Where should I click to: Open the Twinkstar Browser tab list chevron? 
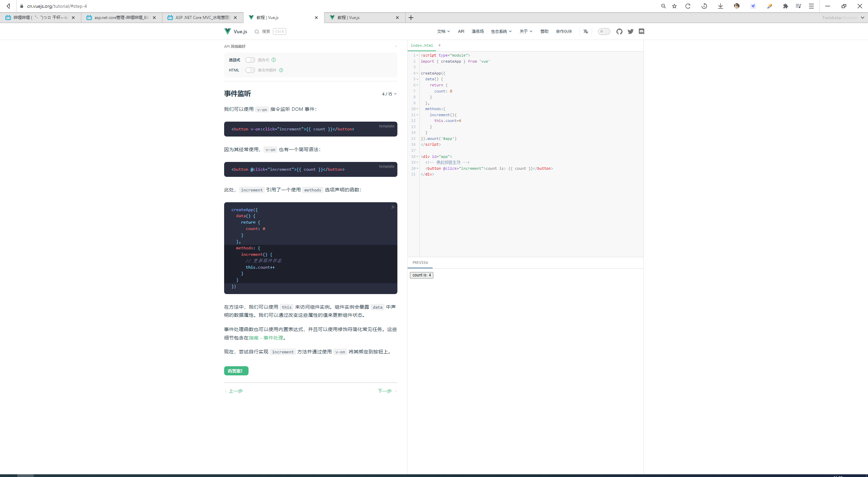863,18
